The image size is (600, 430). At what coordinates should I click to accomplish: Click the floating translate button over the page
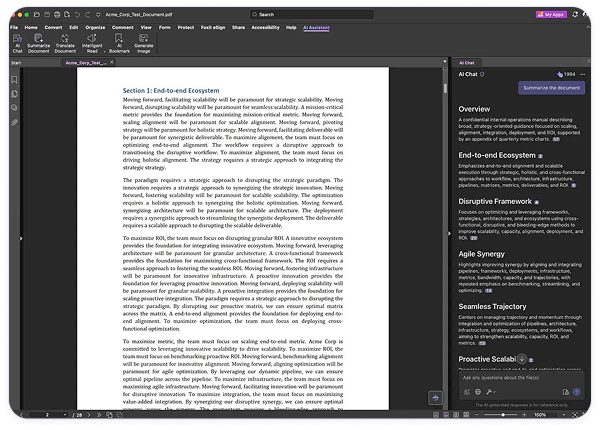(435, 398)
